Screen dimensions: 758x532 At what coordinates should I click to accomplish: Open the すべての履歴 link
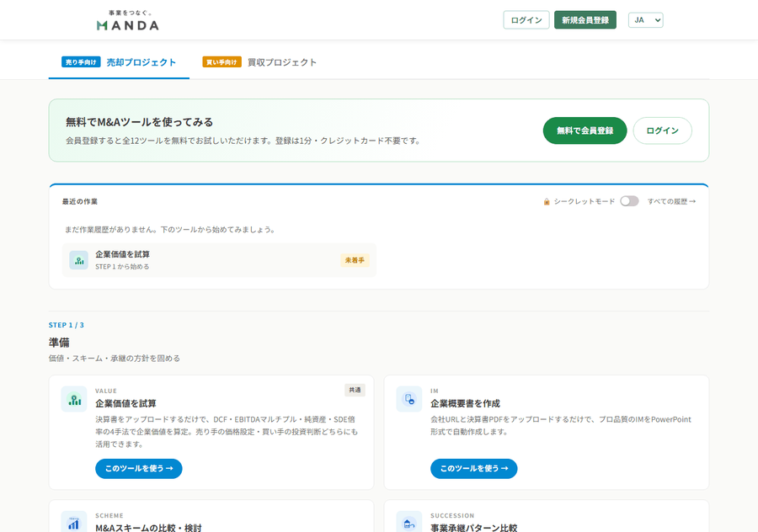point(671,201)
